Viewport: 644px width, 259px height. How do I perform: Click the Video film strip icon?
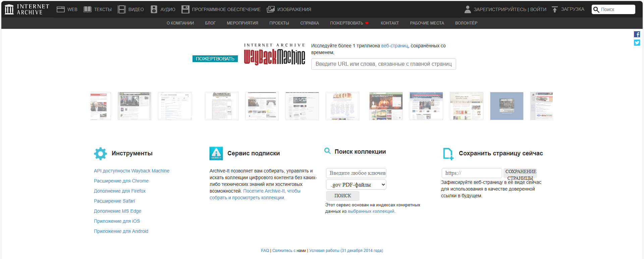click(x=121, y=9)
